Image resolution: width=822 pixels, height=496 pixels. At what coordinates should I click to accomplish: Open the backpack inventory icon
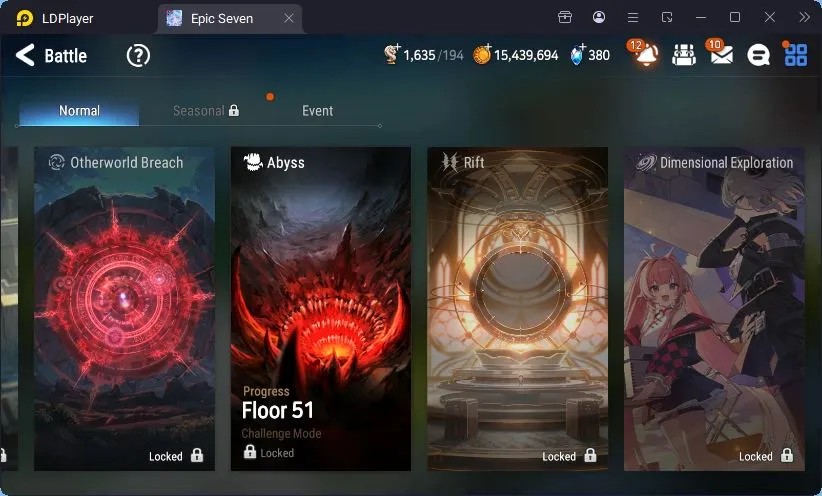coord(684,55)
